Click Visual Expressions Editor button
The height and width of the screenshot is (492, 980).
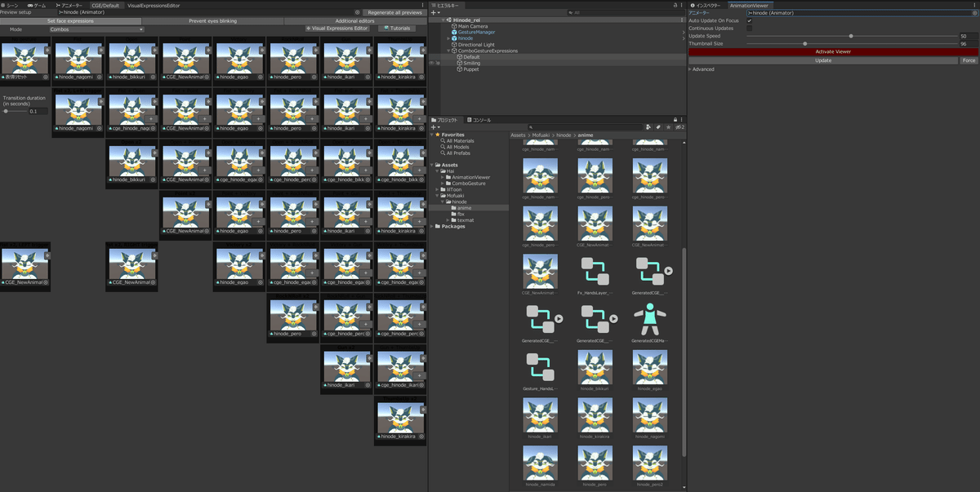[x=337, y=29]
